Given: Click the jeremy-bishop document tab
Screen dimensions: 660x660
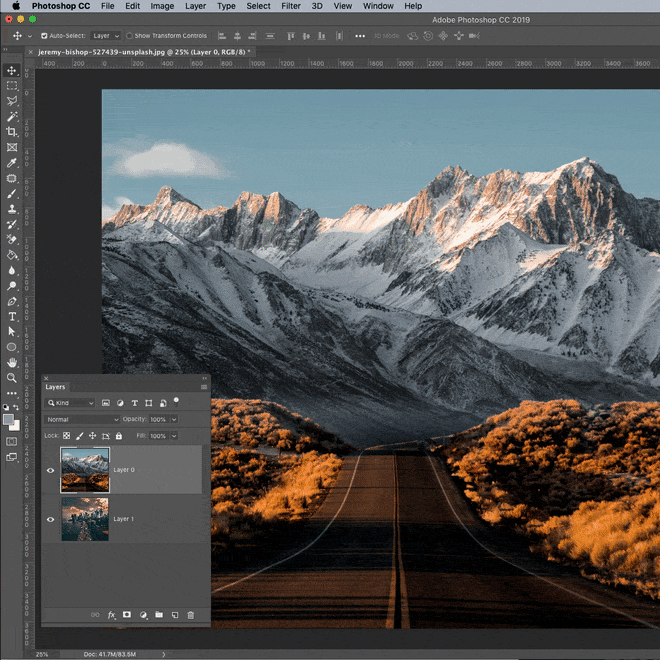Looking at the screenshot, I should 138,51.
